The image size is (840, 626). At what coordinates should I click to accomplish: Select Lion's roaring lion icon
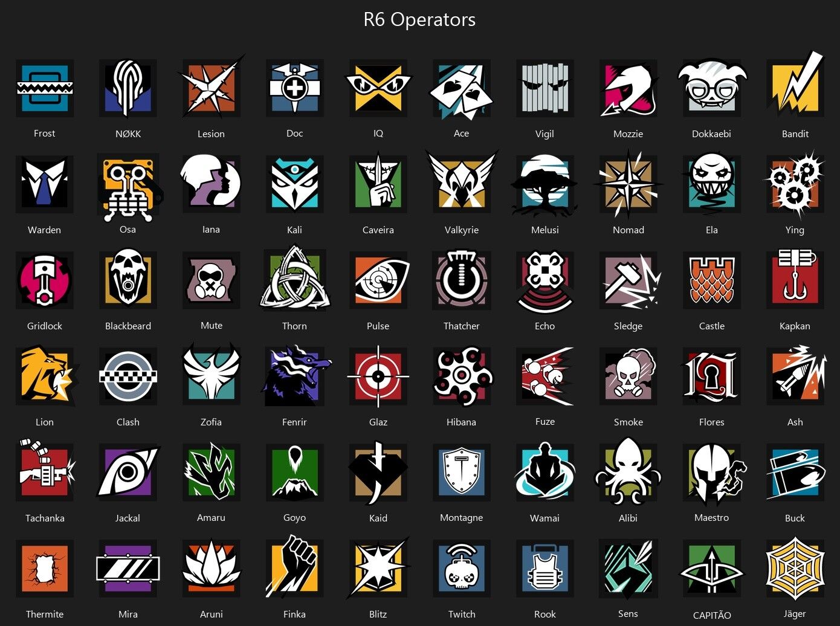[x=46, y=376]
